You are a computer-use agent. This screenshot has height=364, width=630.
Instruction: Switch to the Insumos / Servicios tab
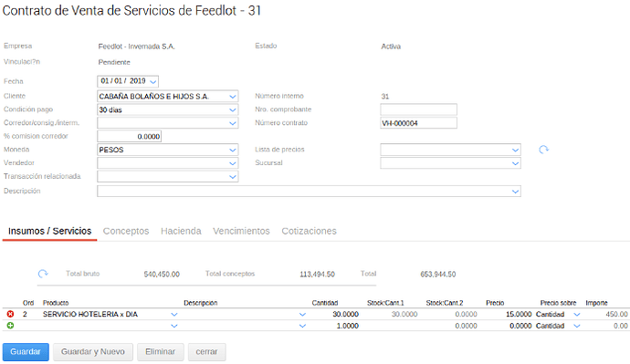pos(50,231)
